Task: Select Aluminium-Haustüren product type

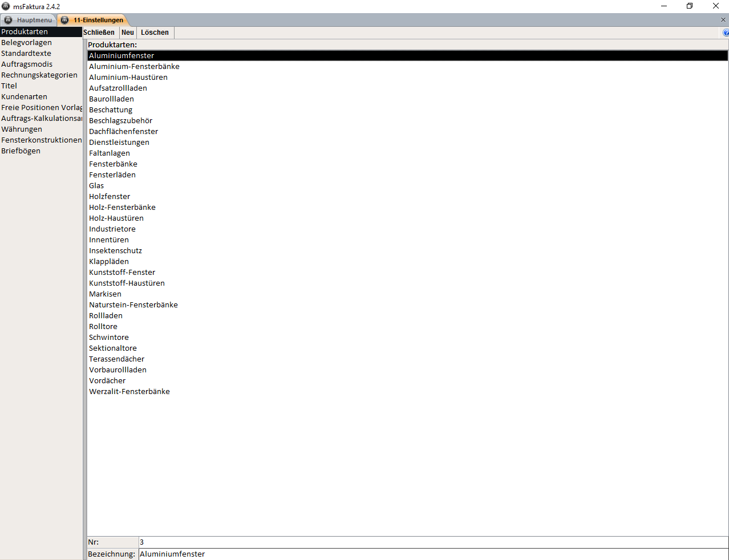Action: pyautogui.click(x=408, y=78)
